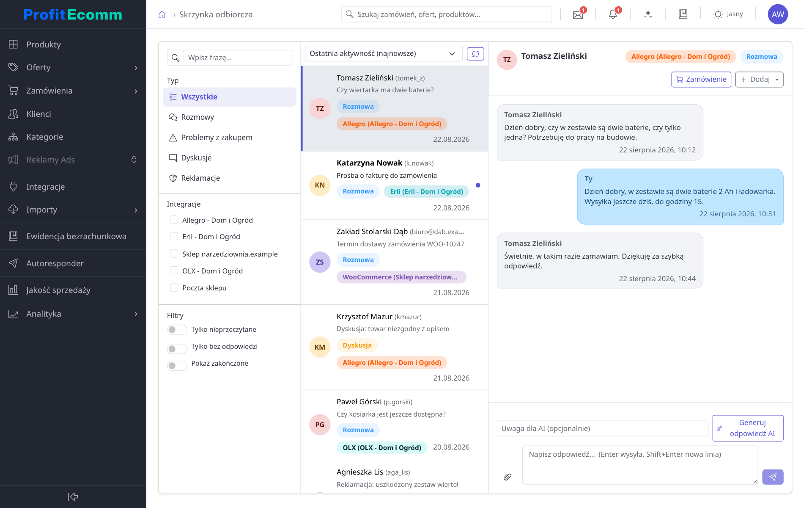The width and height of the screenshot is (812, 508).
Task: Click the AI sparkles icon in header
Action: coord(648,14)
